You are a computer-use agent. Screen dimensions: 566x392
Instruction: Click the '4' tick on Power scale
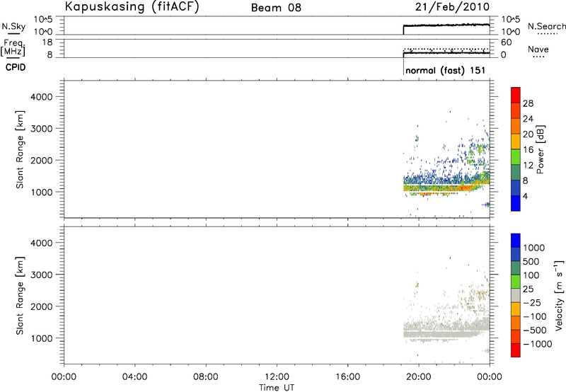525,196
